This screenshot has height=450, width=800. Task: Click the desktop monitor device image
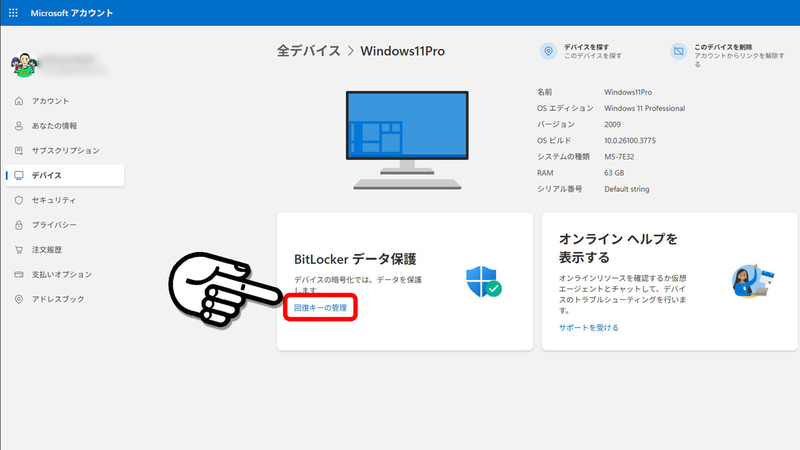pyautogui.click(x=407, y=140)
